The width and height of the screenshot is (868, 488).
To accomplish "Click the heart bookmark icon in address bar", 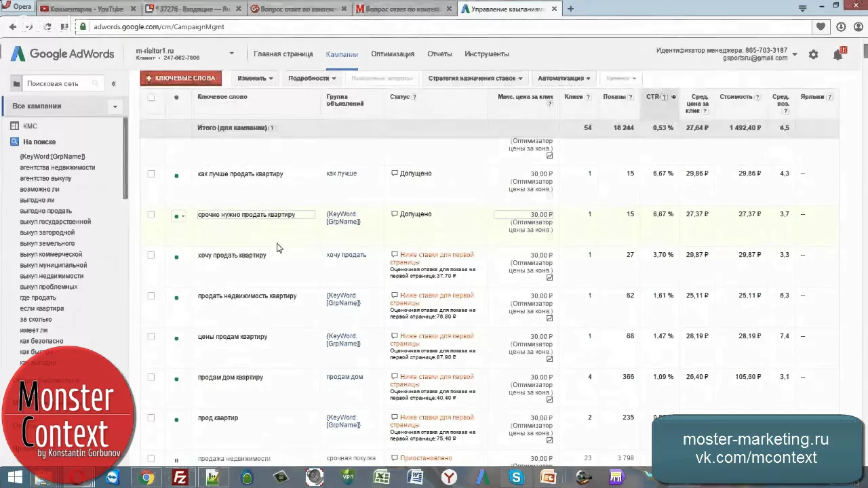I will tap(821, 26).
